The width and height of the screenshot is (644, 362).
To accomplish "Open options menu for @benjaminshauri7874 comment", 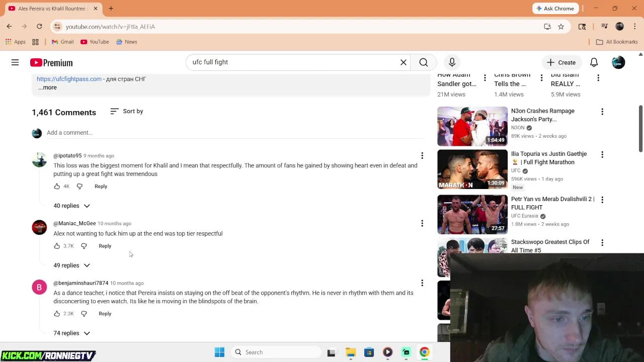I will [x=422, y=283].
